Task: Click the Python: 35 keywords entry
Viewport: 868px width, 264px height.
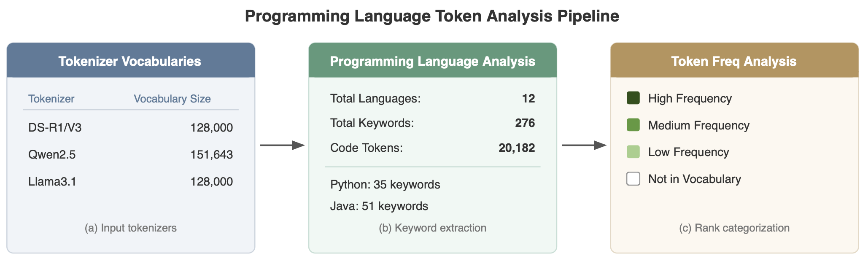Action: coord(385,185)
